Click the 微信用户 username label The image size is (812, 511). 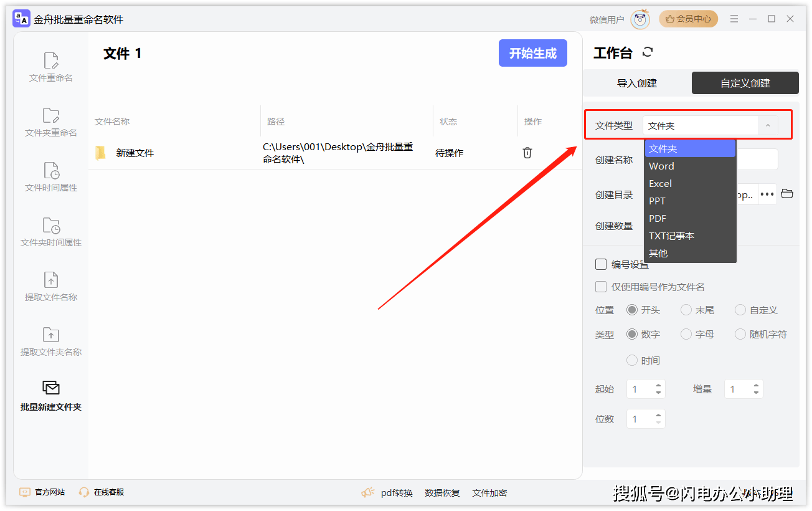tap(607, 20)
